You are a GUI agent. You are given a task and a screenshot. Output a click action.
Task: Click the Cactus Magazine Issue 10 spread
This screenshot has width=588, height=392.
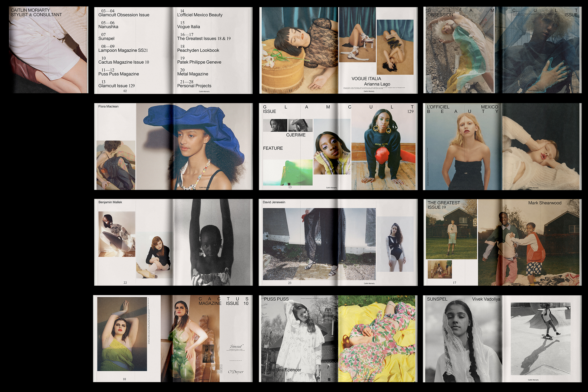(173, 338)
